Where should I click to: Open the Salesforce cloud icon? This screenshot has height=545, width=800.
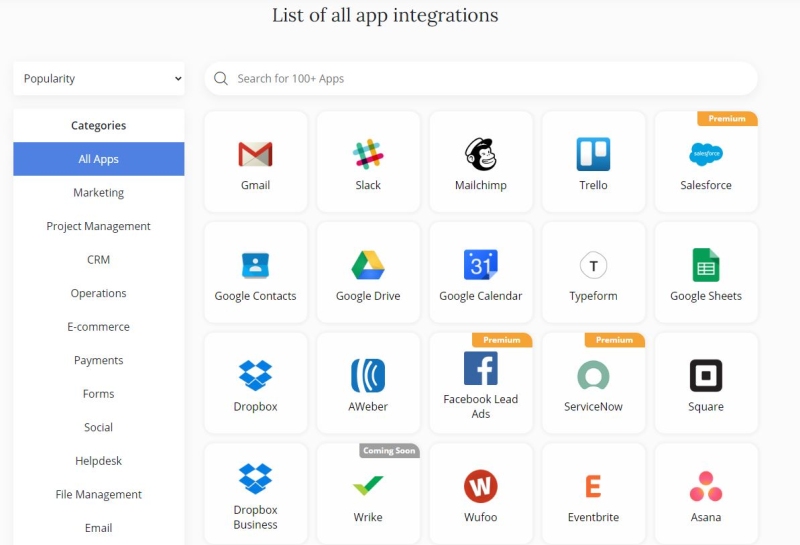tap(706, 154)
